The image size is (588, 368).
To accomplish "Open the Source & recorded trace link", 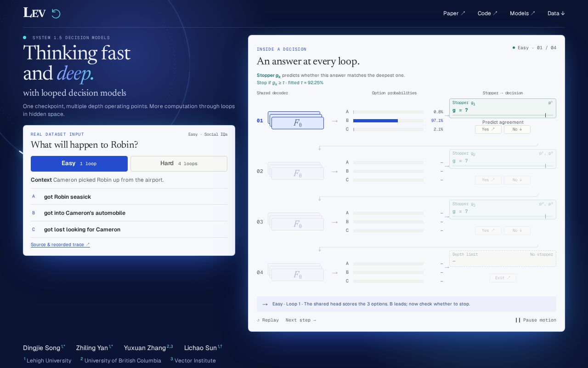I will click(x=60, y=245).
